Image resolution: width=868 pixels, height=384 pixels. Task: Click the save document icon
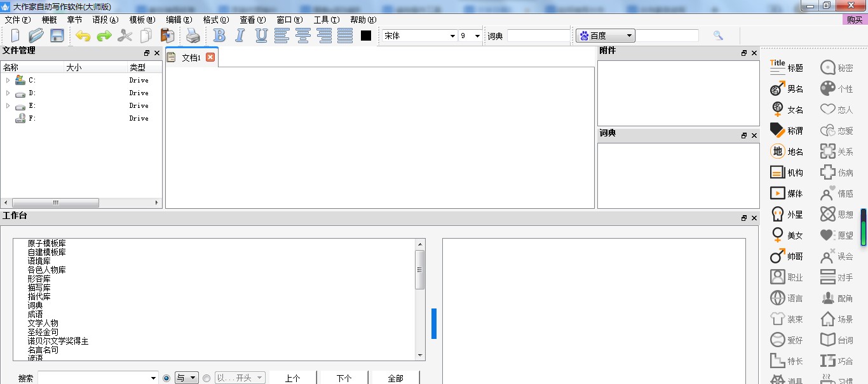(57, 36)
